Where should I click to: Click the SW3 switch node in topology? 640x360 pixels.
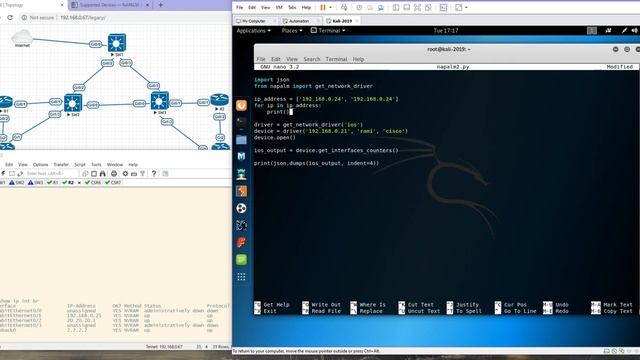(x=159, y=101)
